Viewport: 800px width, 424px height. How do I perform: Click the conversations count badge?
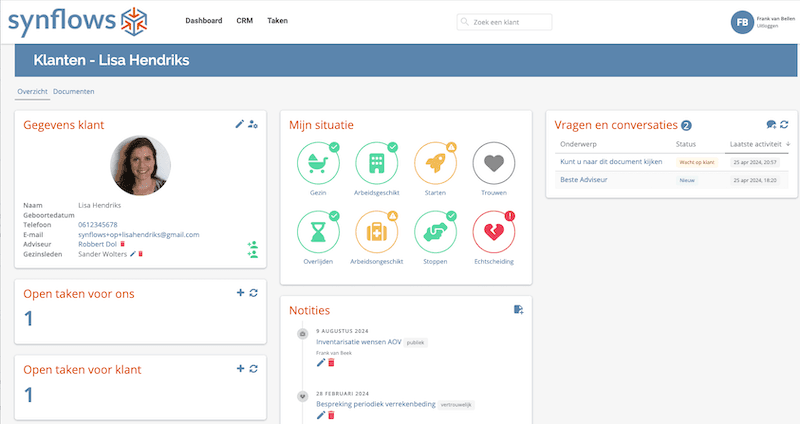tap(686, 126)
